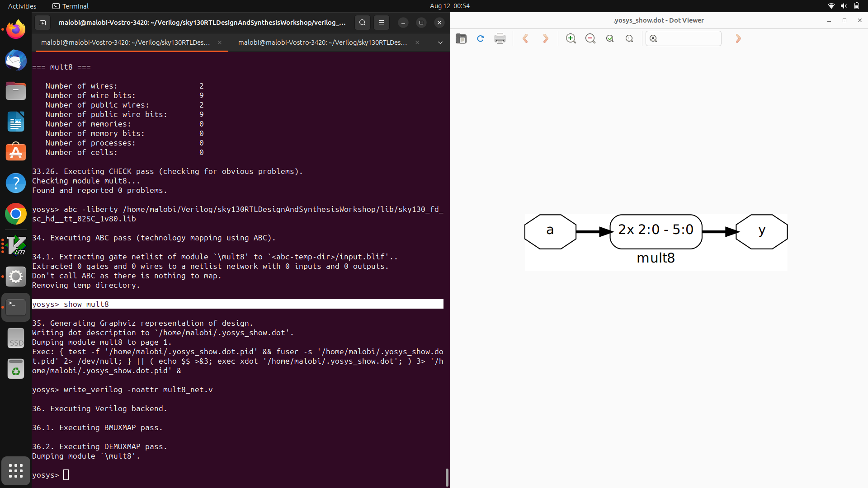Image resolution: width=868 pixels, height=488 pixels.
Task: Zoom out of the graph
Action: pyautogui.click(x=590, y=38)
